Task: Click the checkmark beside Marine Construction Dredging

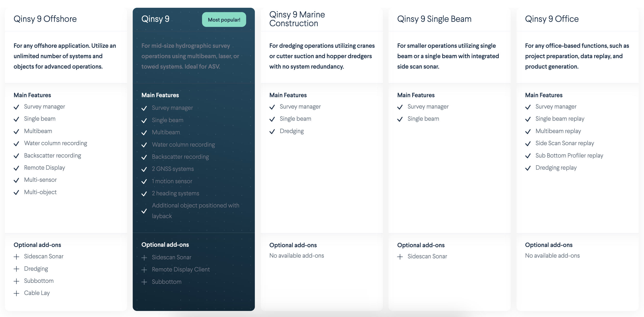Action: tap(272, 131)
